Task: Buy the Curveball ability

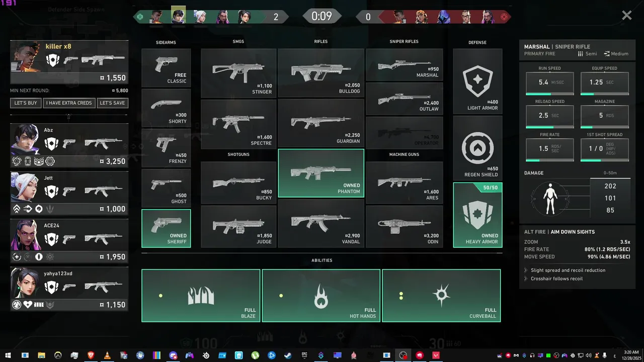Action: pyautogui.click(x=441, y=296)
